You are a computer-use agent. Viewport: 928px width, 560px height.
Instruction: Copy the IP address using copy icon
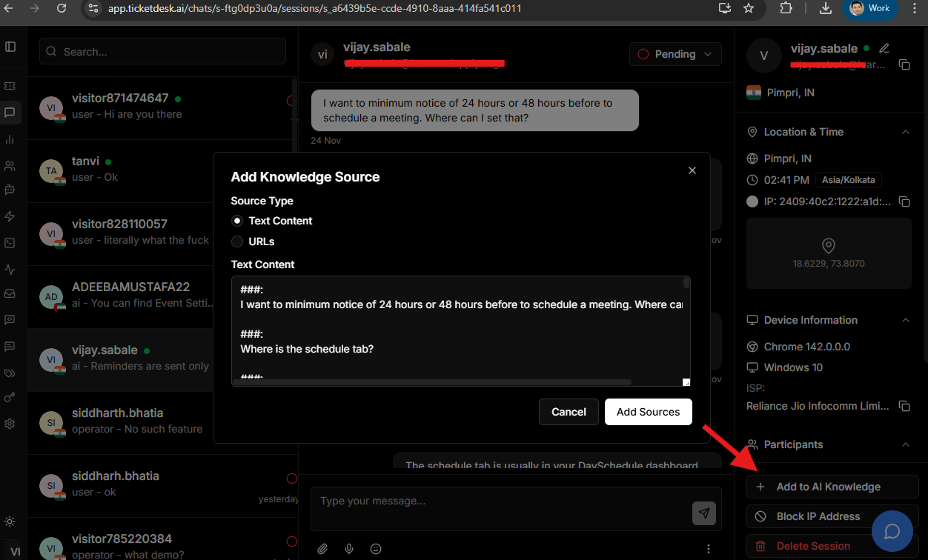click(904, 201)
